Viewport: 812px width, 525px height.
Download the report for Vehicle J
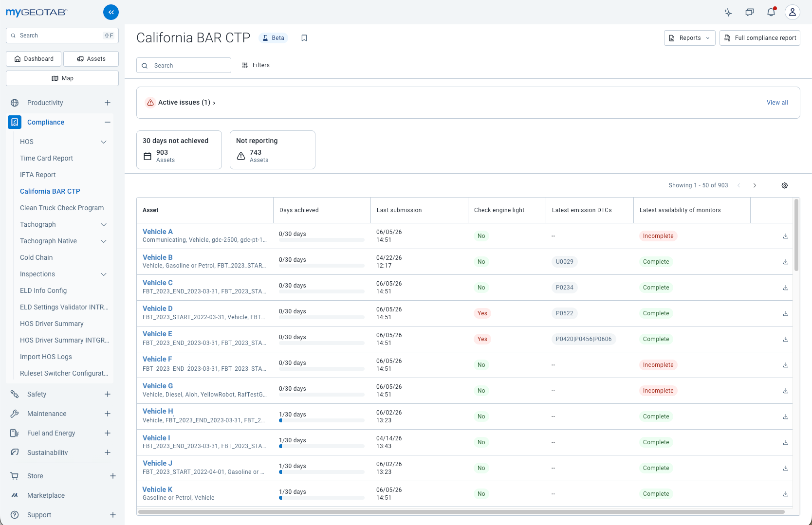[786, 468]
